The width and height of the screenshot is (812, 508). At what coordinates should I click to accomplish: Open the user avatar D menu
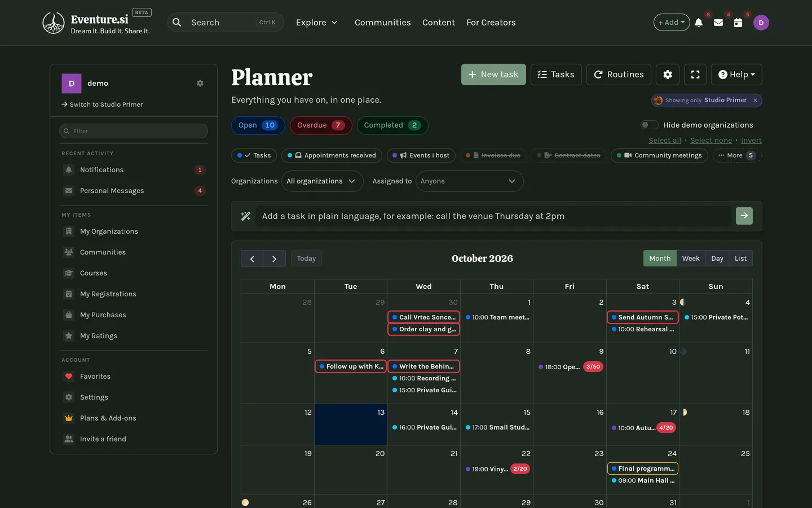(761, 23)
